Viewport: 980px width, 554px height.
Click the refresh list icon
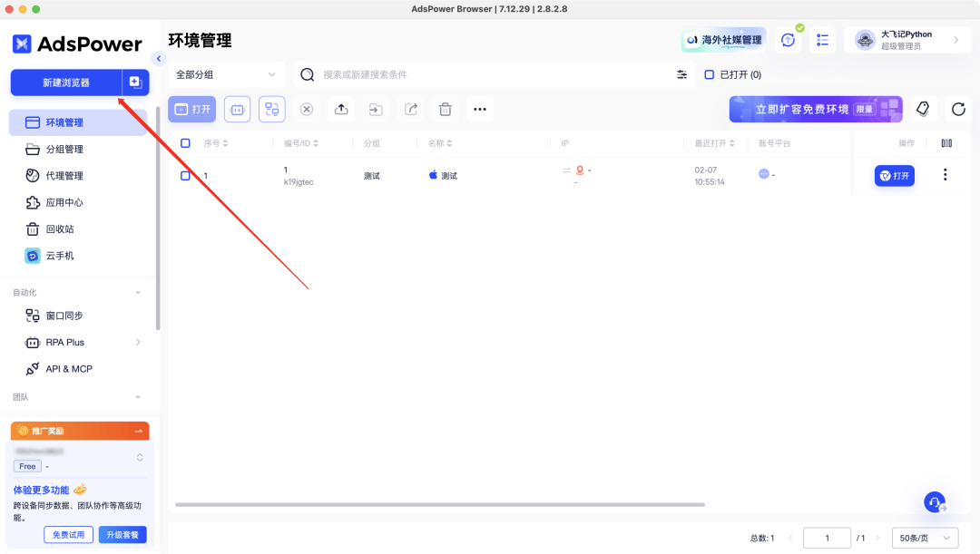coord(958,110)
